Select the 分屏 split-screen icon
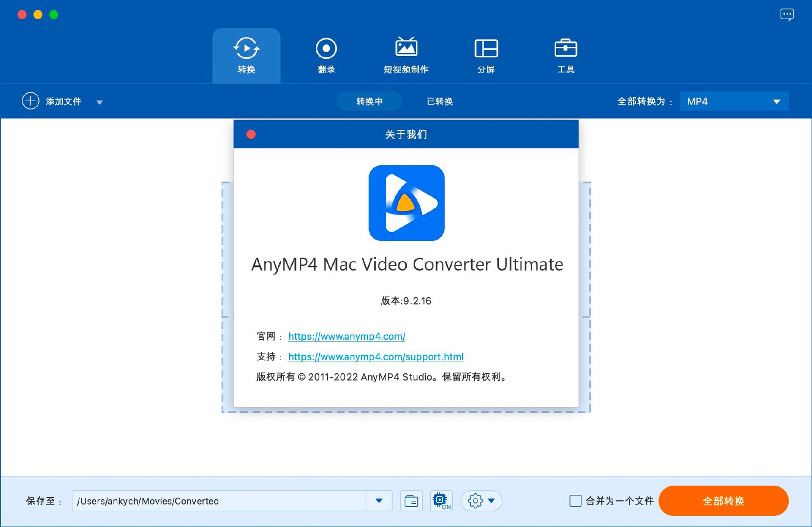This screenshot has width=812, height=527. (x=485, y=47)
